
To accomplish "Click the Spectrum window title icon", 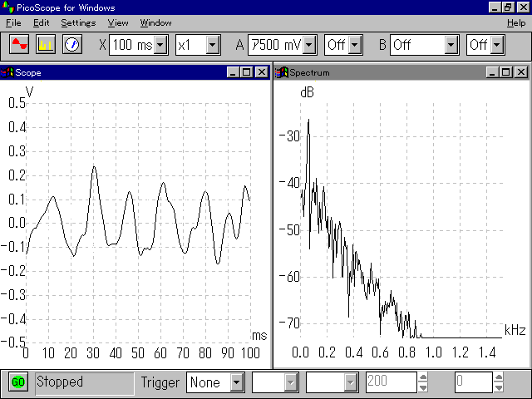I will 282,72.
